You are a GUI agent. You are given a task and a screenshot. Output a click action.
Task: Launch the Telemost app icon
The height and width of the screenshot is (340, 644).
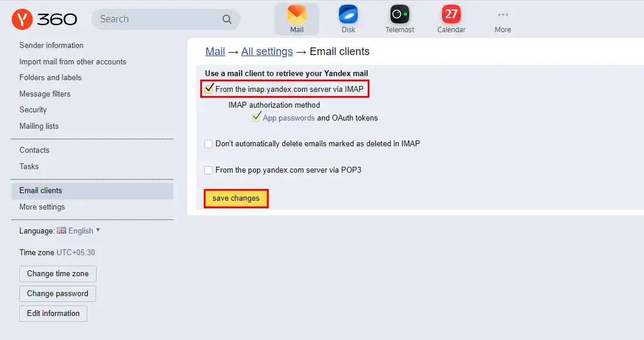pos(400,19)
